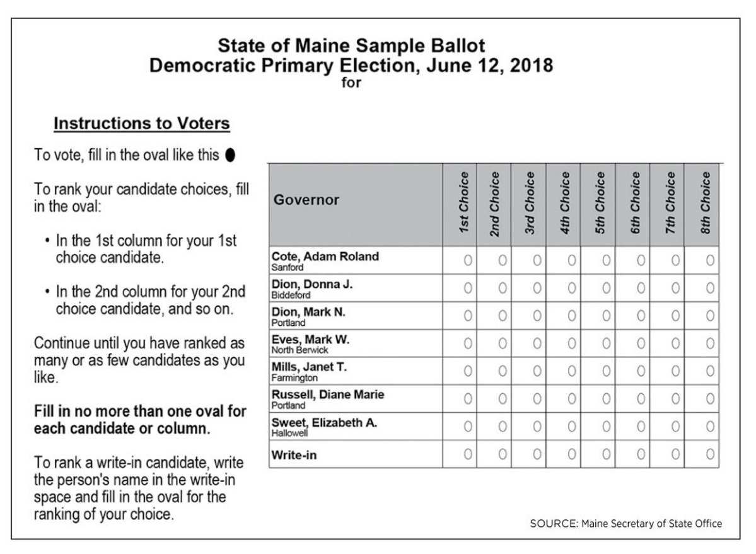
Task: Fill 4th Choice oval for Eves, Mark W.
Action: click(x=571, y=343)
